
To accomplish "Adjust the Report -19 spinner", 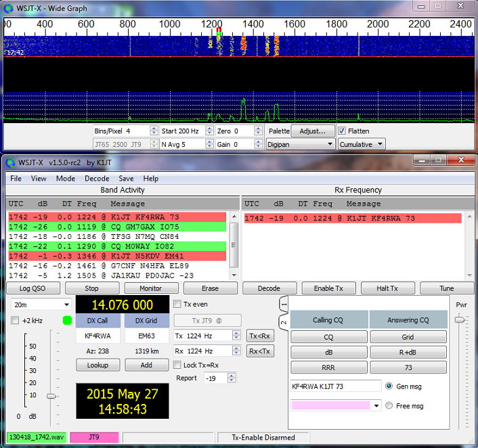I will tap(232, 378).
